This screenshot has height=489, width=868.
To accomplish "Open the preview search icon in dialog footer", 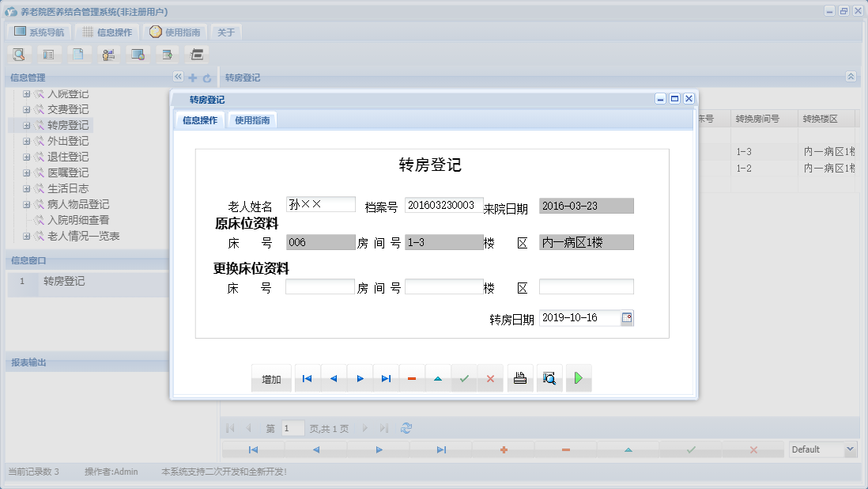I will (x=549, y=378).
